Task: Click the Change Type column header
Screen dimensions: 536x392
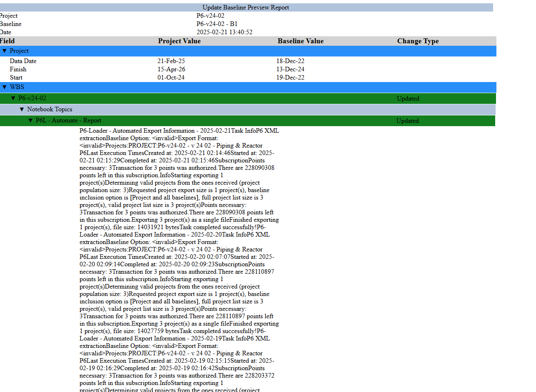Action: click(x=418, y=41)
